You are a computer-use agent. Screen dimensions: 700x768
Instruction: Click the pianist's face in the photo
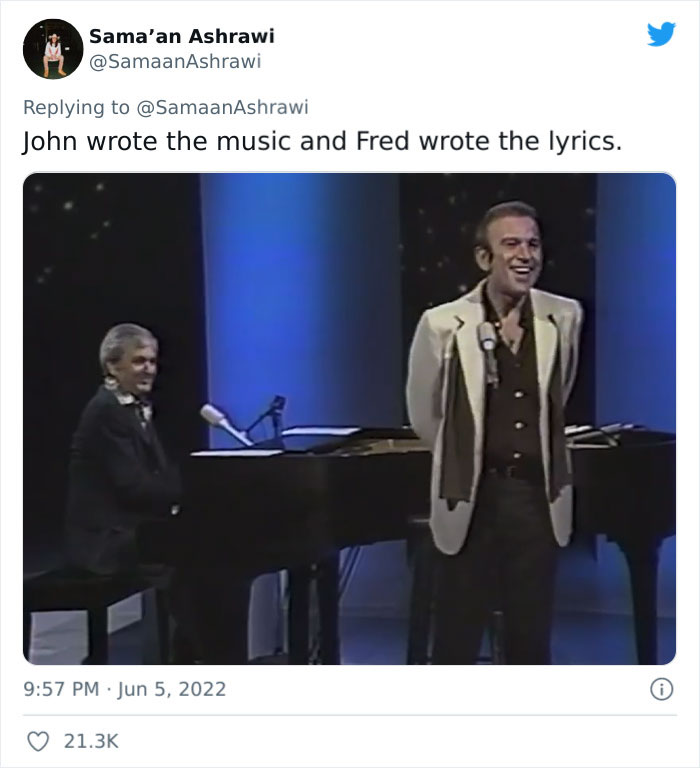click(129, 359)
